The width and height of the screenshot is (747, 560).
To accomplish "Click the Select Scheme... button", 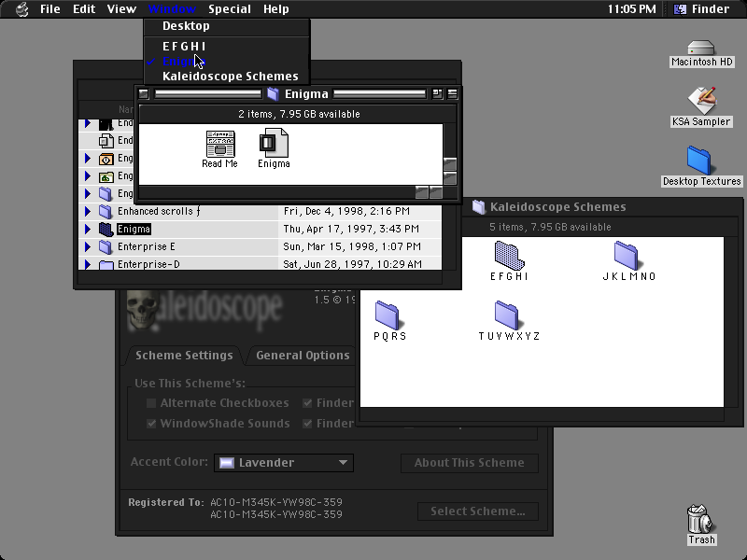I will pos(478,511).
